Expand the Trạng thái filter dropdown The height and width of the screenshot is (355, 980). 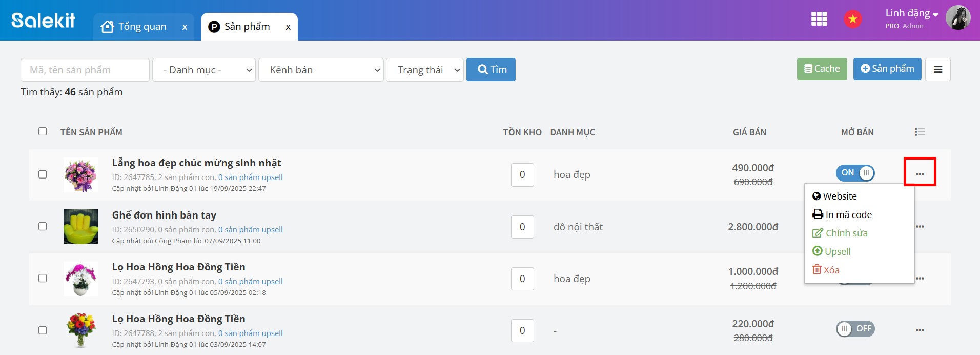[425, 70]
